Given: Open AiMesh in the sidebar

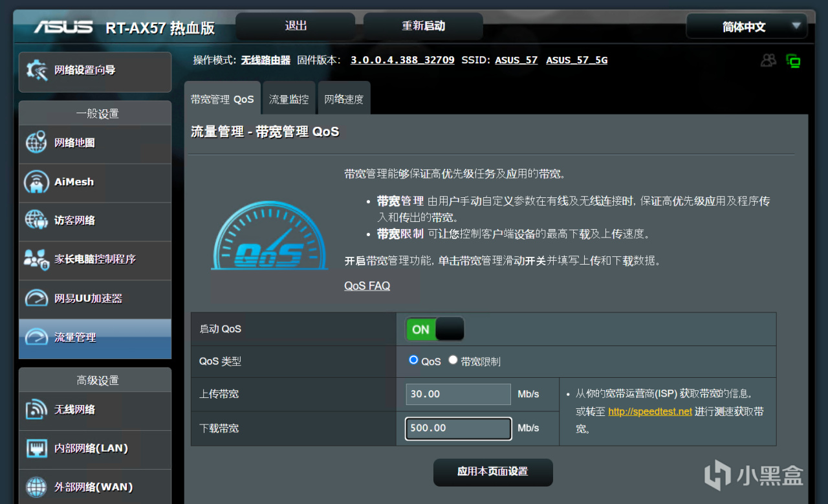Looking at the screenshot, I should tap(95, 182).
